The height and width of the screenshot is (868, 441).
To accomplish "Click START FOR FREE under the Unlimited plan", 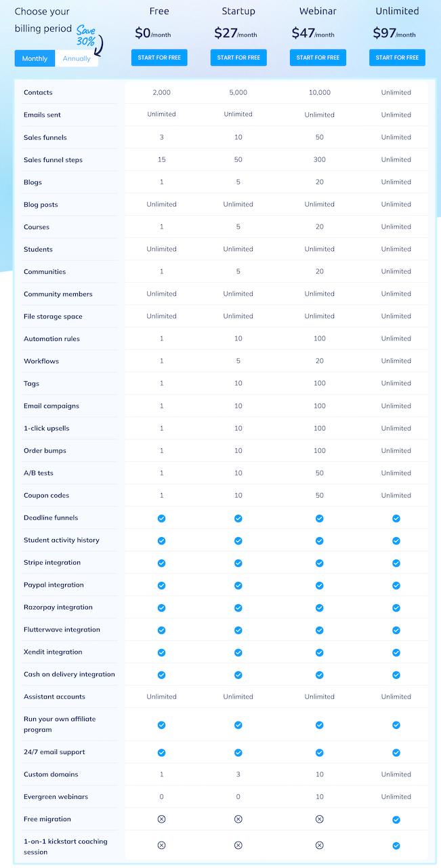I will [397, 58].
